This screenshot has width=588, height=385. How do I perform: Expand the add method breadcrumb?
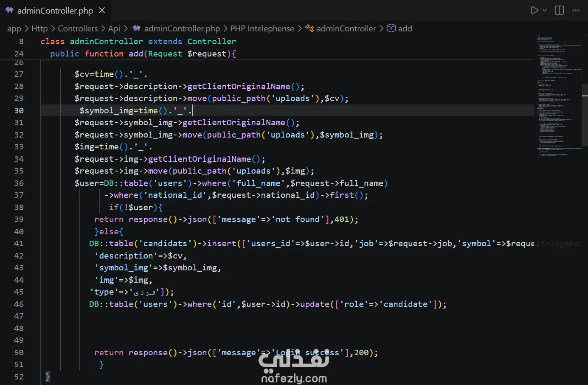(405, 28)
